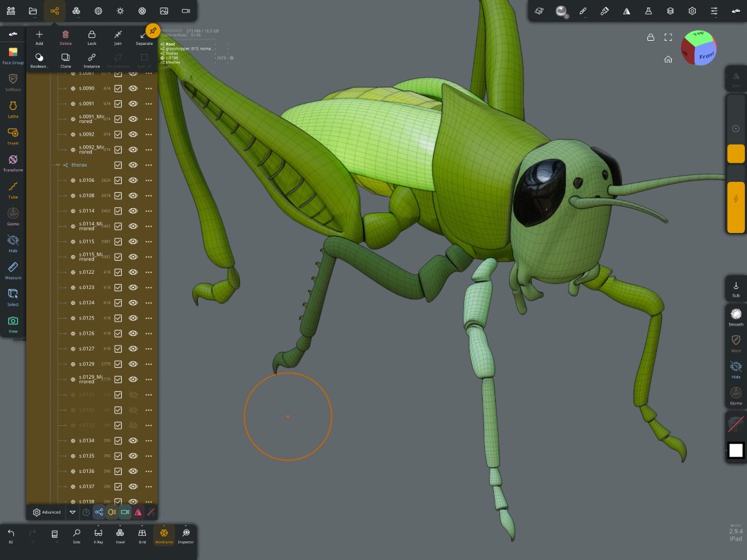Enable Solo mode
Viewport: 747px width, 560px height.
click(x=76, y=535)
